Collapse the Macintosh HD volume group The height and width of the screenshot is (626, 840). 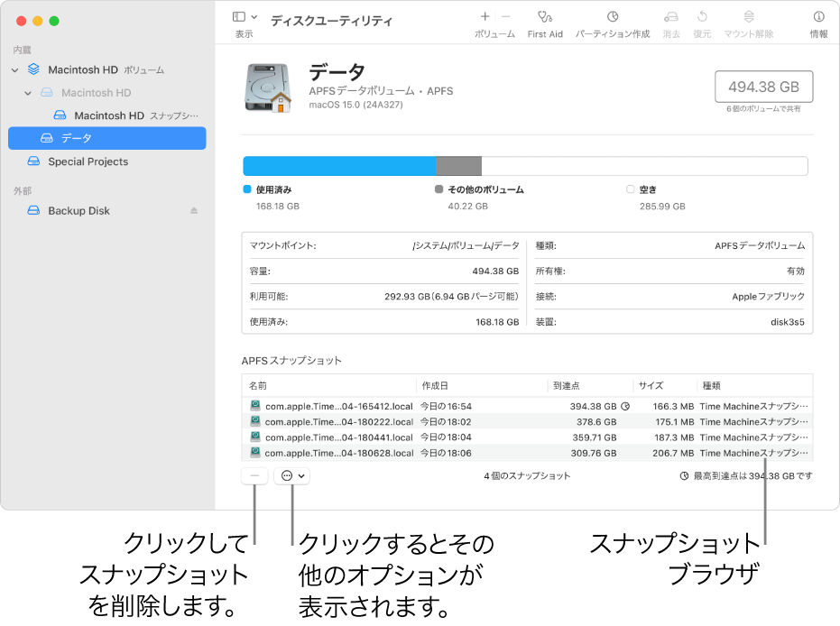pyautogui.click(x=15, y=69)
